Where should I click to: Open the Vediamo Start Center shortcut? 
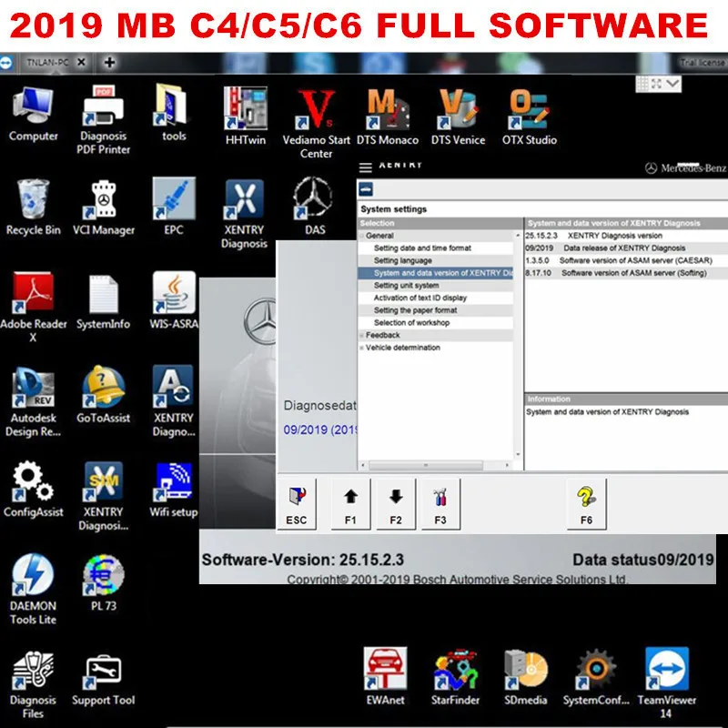tap(316, 112)
